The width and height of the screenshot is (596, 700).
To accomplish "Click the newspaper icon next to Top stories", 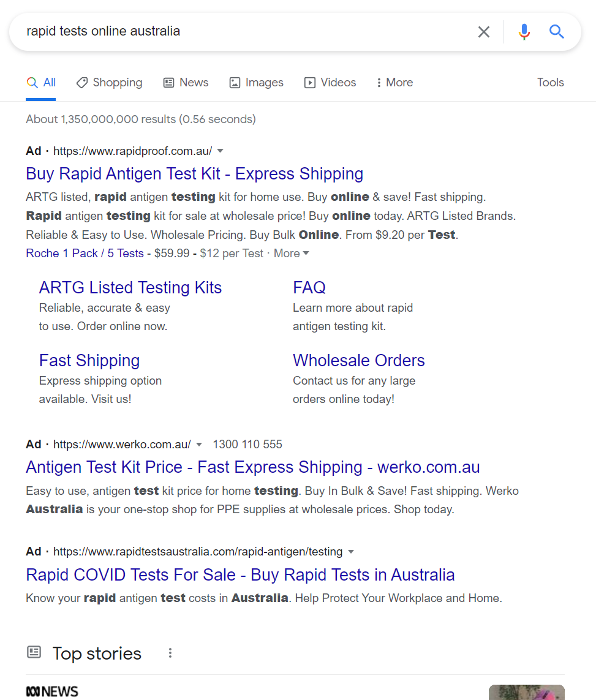I will coord(34,652).
